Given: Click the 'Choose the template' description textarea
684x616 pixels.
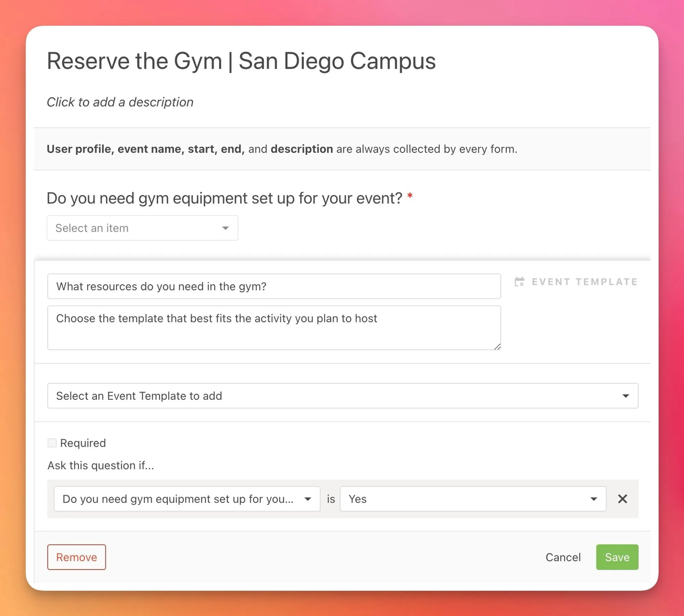Looking at the screenshot, I should tap(274, 327).
